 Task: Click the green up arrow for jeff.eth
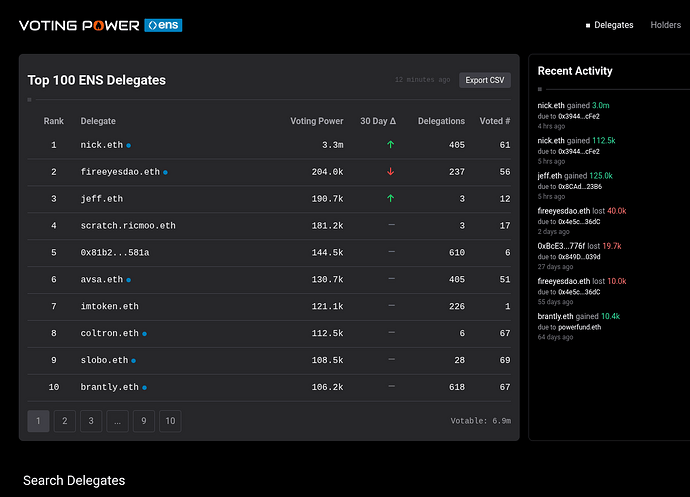[390, 198]
